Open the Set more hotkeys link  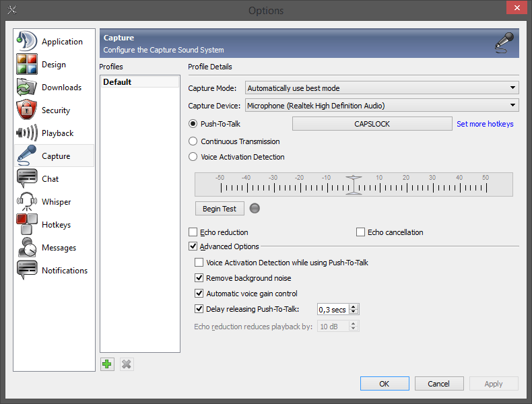485,124
